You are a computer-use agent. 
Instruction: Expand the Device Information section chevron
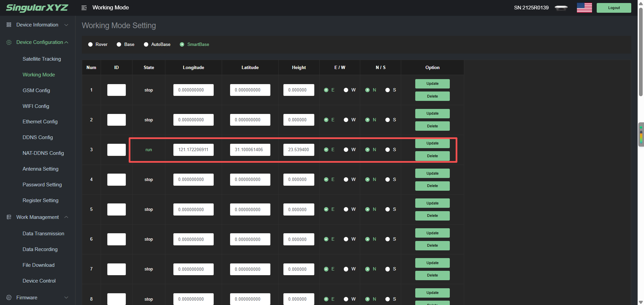pyautogui.click(x=66, y=25)
